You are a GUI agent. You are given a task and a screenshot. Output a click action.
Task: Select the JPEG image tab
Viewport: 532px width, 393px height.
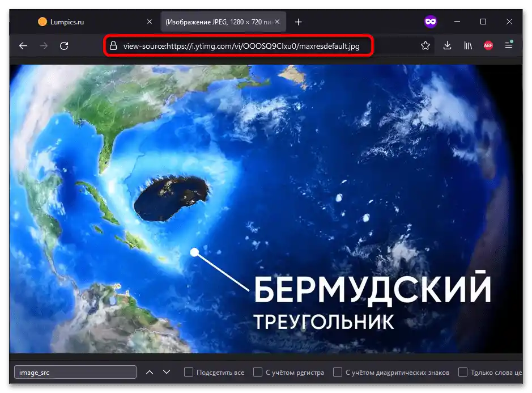pos(223,22)
